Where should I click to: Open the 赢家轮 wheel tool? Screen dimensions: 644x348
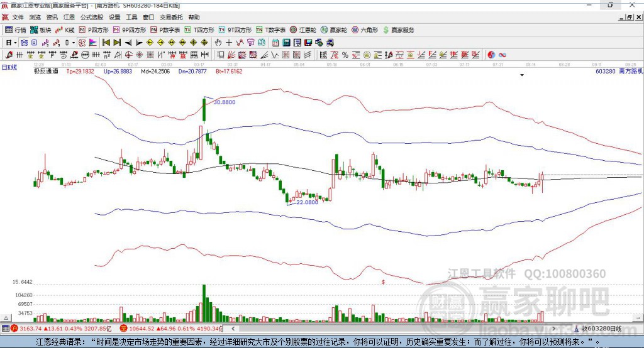pyautogui.click(x=334, y=30)
